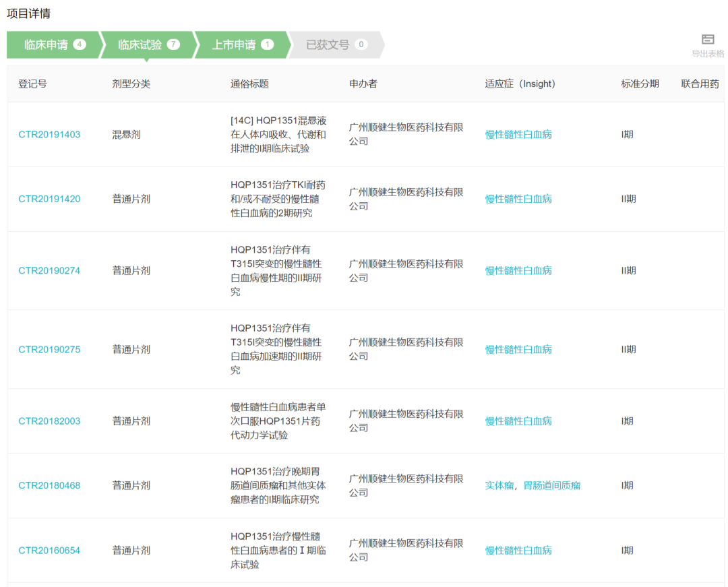Open the 胃肠道间质瘤 indication link
728x587 pixels.
point(551,485)
